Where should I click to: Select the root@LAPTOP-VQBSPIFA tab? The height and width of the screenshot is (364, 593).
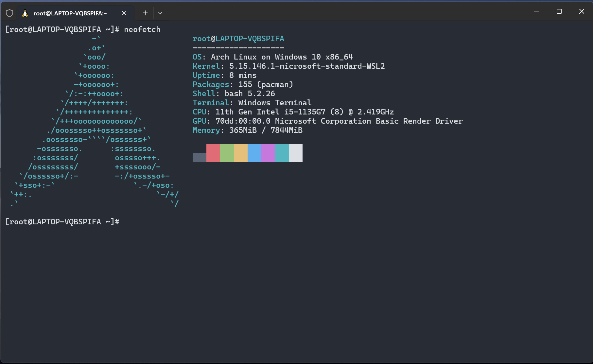point(75,13)
